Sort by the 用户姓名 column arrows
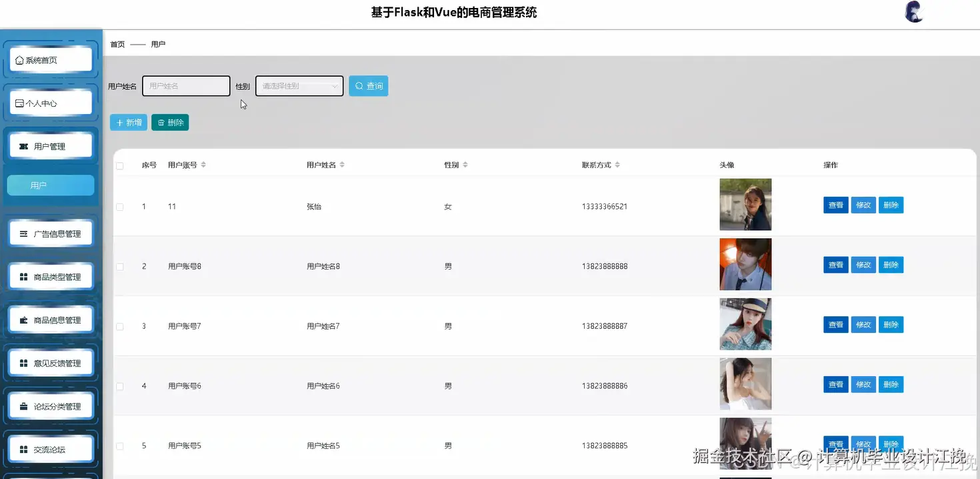Image resolution: width=980 pixels, height=479 pixels. pyautogui.click(x=342, y=165)
